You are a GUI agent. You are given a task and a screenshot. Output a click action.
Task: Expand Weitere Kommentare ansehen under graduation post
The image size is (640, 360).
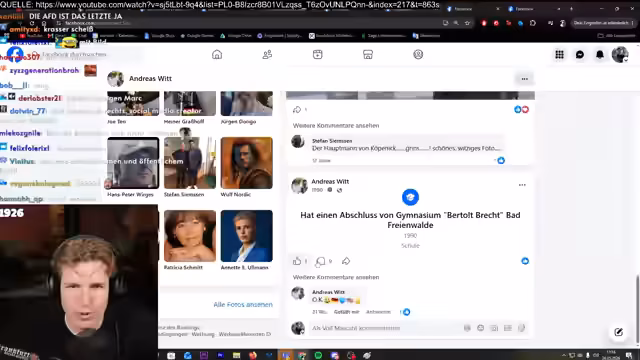(x=336, y=277)
